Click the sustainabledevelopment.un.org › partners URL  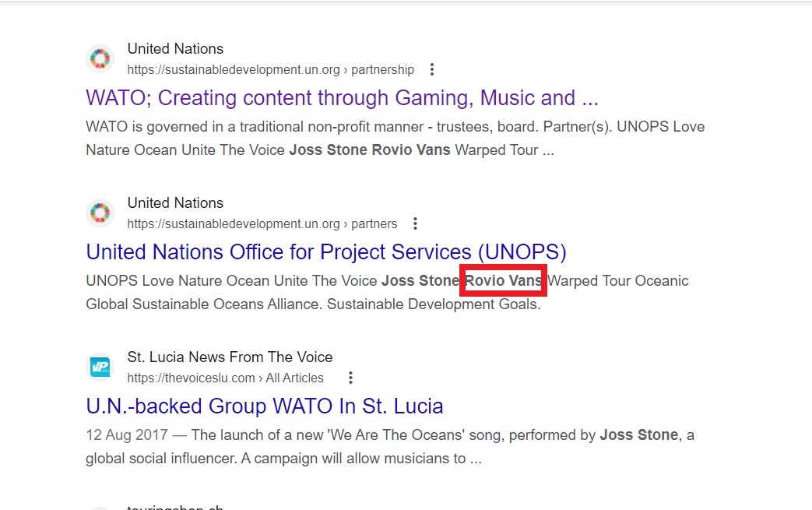coord(262,223)
